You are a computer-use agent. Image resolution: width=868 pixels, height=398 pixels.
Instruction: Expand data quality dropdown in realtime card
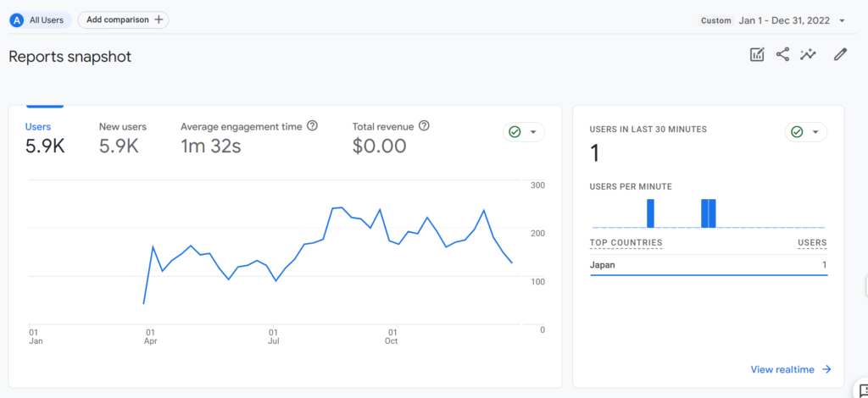(815, 132)
